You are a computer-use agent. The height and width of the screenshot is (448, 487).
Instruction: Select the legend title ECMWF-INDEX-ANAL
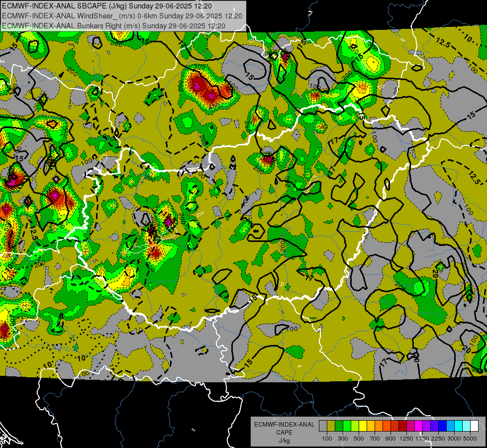tap(285, 425)
